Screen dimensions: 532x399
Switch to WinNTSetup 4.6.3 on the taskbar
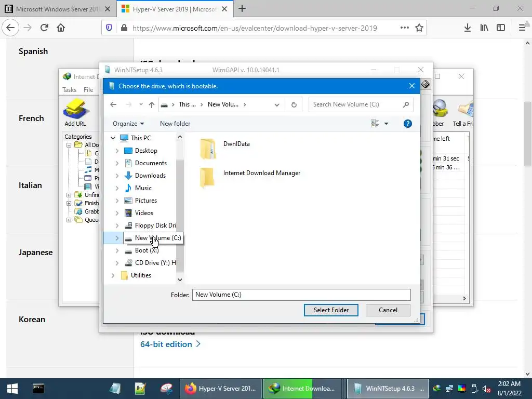coord(388,389)
